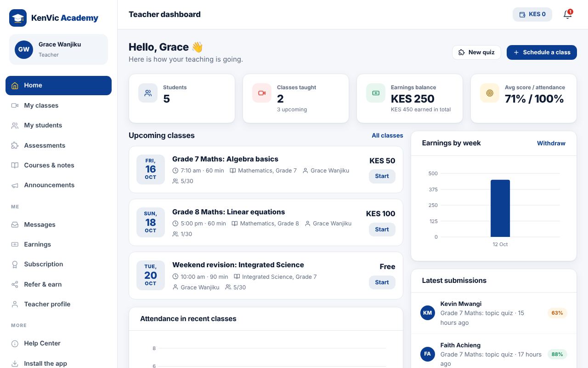Click Faith Achieng's 88% score badge
Screen dimensions: 588x368
click(557, 354)
